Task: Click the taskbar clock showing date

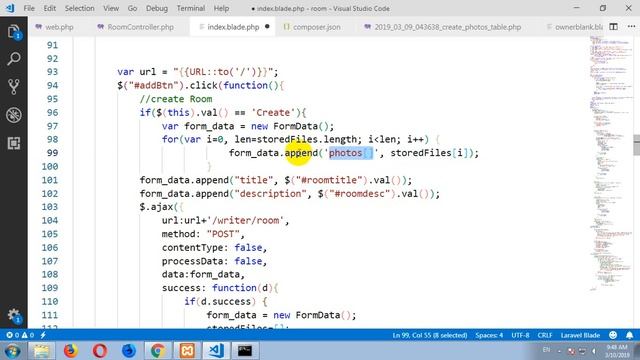Action: (617, 351)
